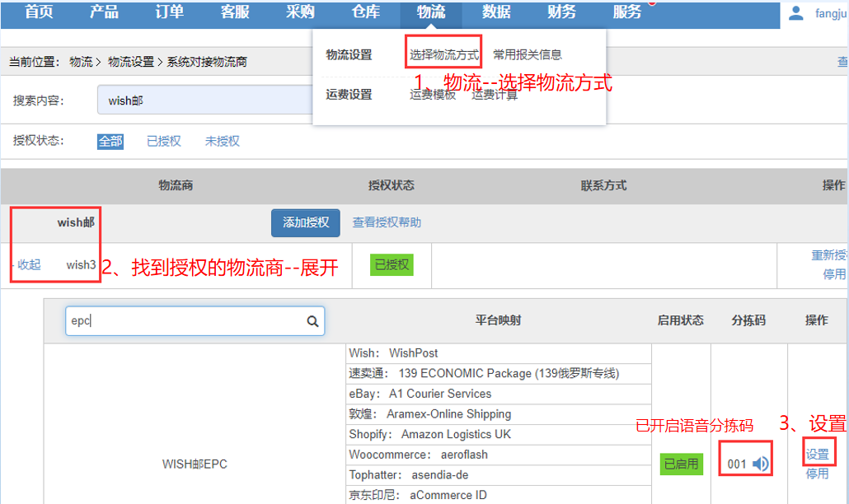Click the search magnifier icon in epc box
849x504 pixels.
point(312,321)
